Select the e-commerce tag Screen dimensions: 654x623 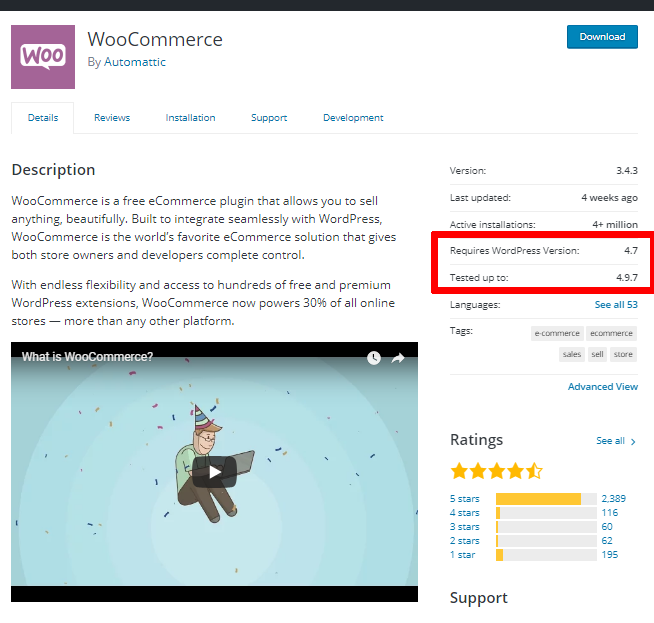[555, 334]
